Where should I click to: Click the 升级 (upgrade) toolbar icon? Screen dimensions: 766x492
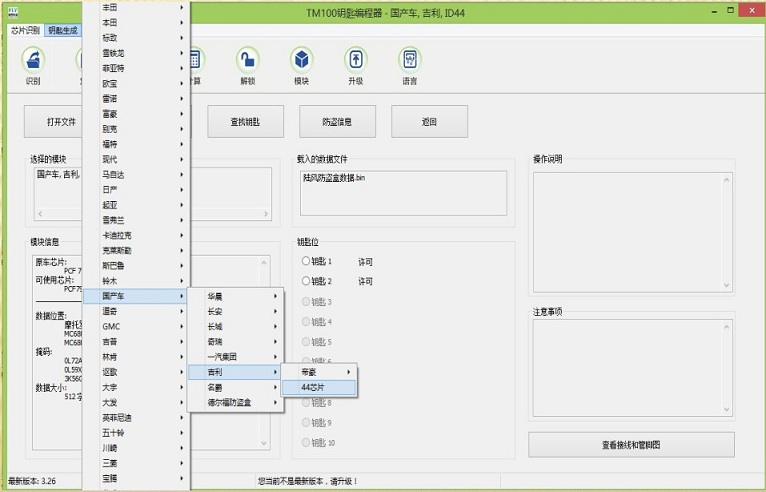[x=356, y=59]
